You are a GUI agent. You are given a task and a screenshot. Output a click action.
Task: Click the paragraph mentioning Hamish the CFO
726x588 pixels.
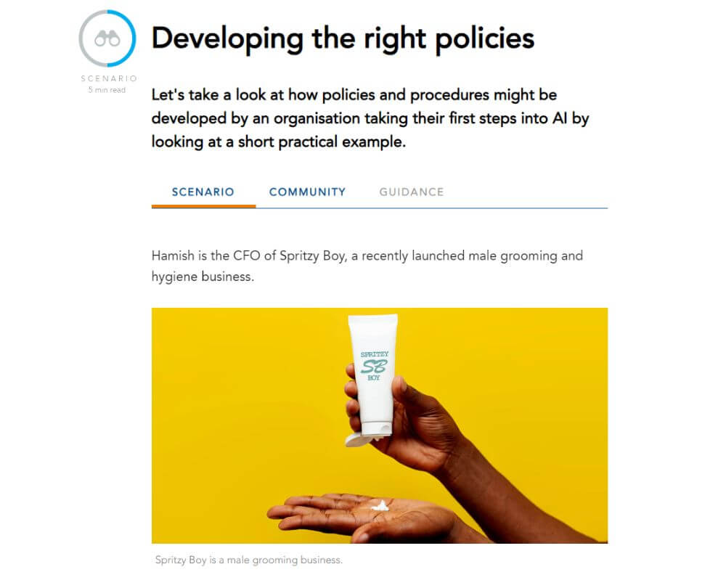point(367,266)
